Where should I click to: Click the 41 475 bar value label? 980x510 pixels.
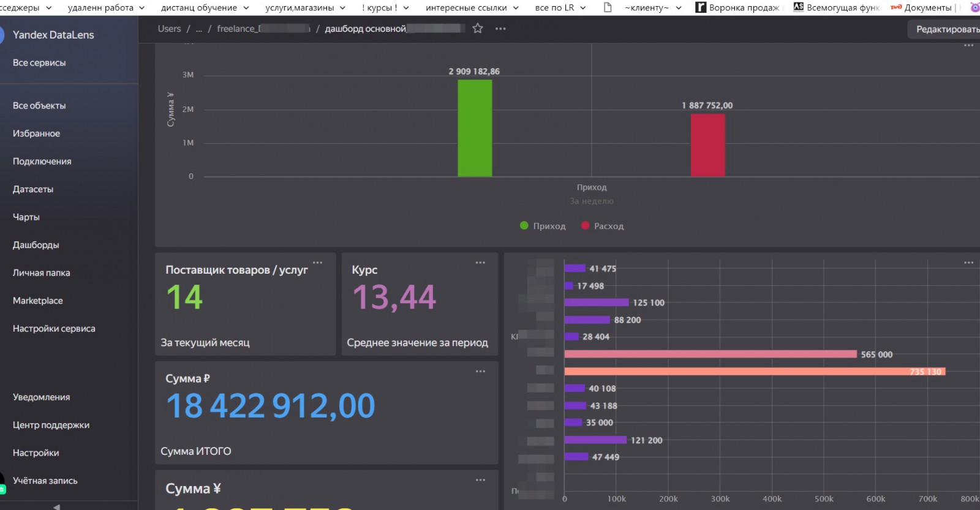coord(603,268)
